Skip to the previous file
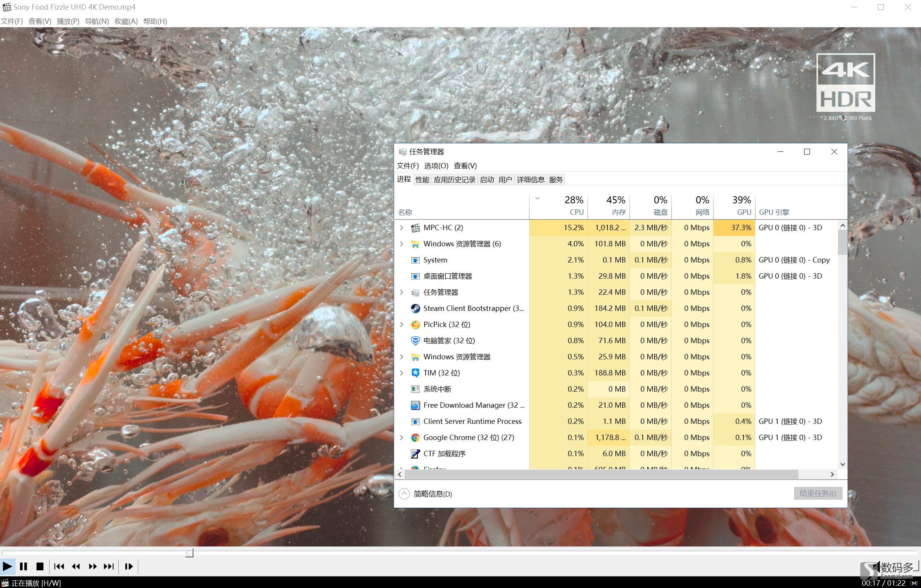 click(x=59, y=566)
